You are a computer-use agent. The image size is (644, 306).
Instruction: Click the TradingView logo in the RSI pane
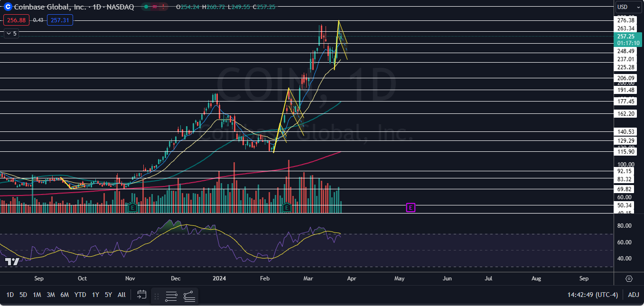pyautogui.click(x=12, y=261)
